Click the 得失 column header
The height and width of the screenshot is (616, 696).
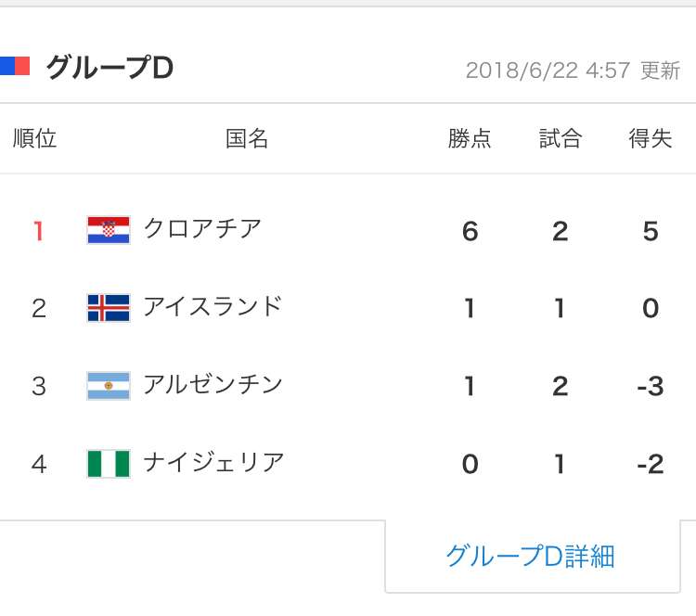[x=651, y=138]
